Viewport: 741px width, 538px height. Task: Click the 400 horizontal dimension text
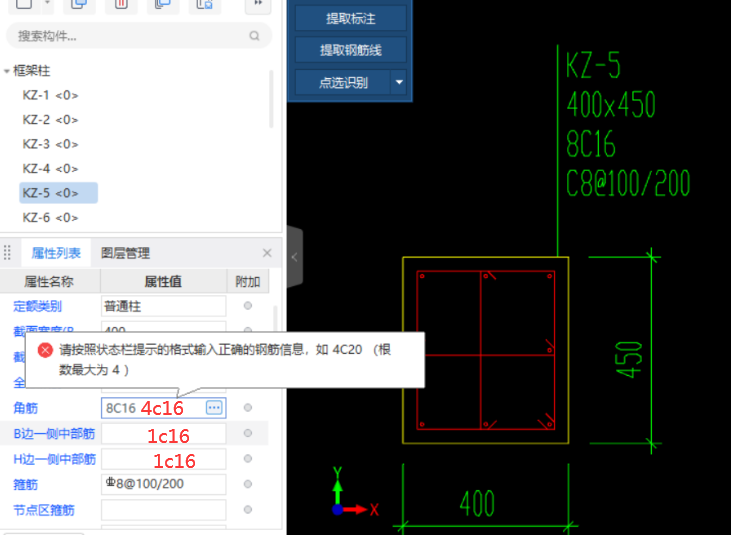pyautogui.click(x=477, y=504)
